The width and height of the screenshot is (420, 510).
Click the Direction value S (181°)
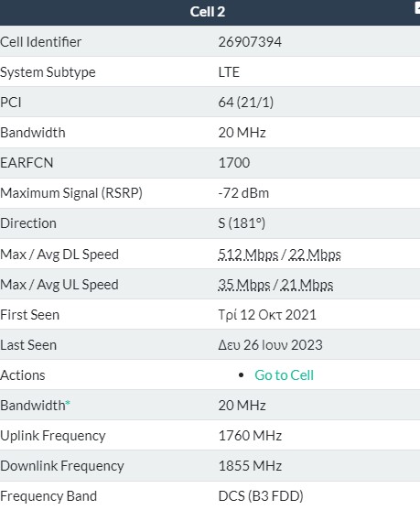tap(242, 223)
